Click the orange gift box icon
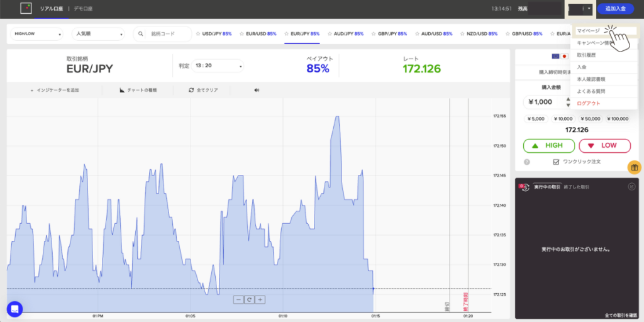 coord(634,167)
